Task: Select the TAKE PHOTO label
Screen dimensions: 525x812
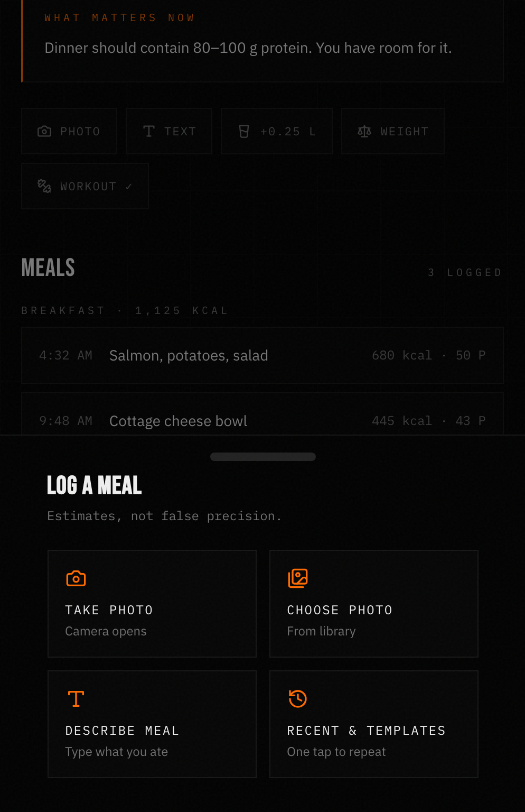Action: [x=109, y=610]
